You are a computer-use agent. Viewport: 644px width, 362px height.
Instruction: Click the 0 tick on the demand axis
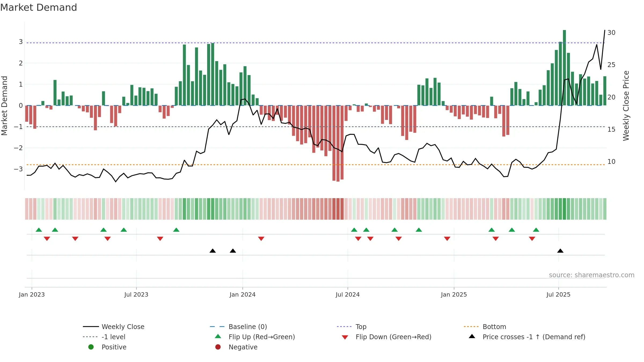click(21, 105)
